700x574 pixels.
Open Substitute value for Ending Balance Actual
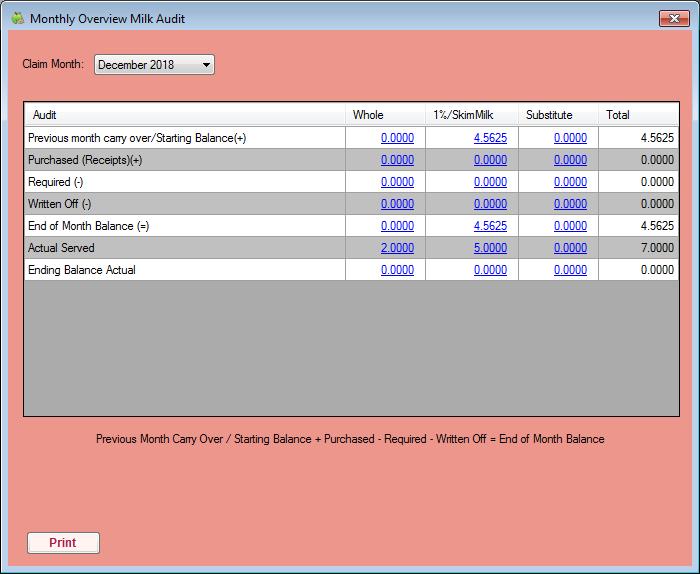pos(570,270)
